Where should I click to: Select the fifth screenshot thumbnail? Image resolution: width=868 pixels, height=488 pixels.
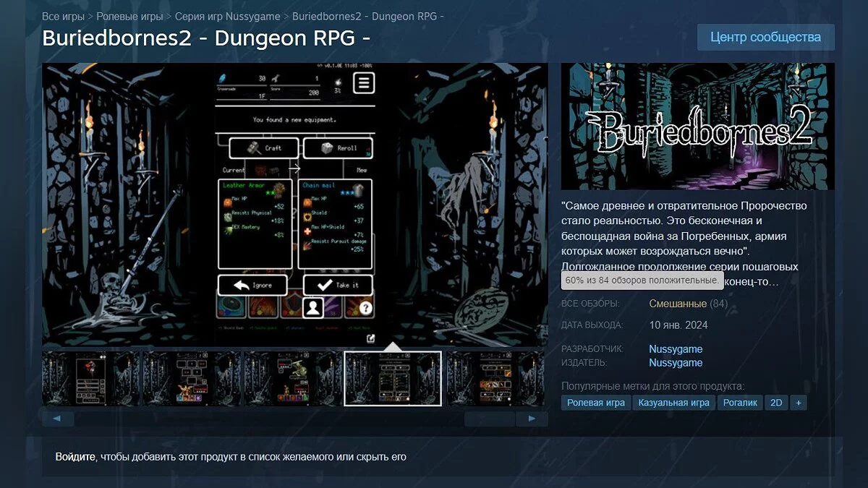point(495,378)
